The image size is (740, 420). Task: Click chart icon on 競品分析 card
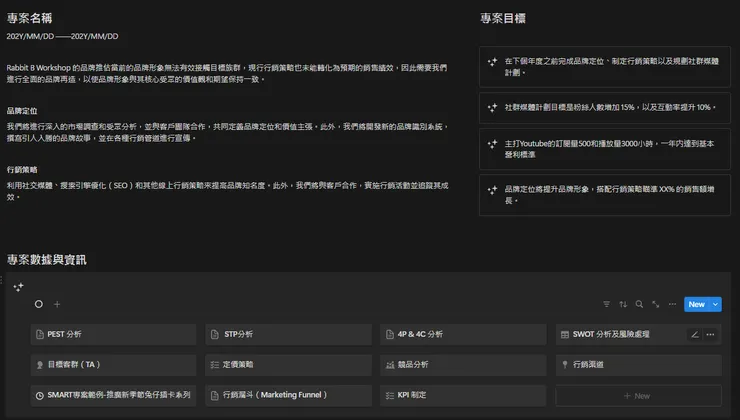pyautogui.click(x=390, y=365)
